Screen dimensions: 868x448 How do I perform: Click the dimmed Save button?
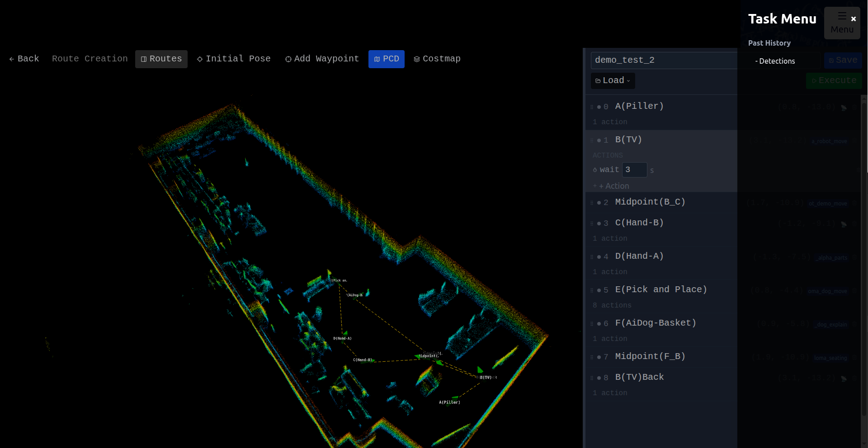pos(843,60)
